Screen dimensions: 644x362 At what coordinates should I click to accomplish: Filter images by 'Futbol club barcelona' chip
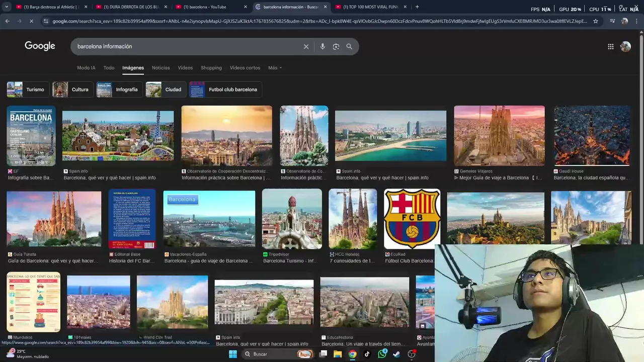[225, 89]
